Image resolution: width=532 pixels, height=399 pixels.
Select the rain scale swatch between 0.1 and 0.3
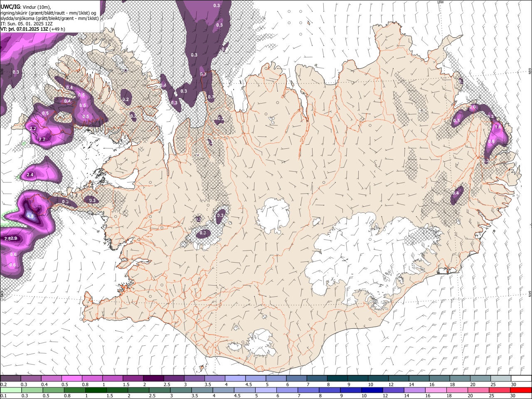tap(10, 390)
